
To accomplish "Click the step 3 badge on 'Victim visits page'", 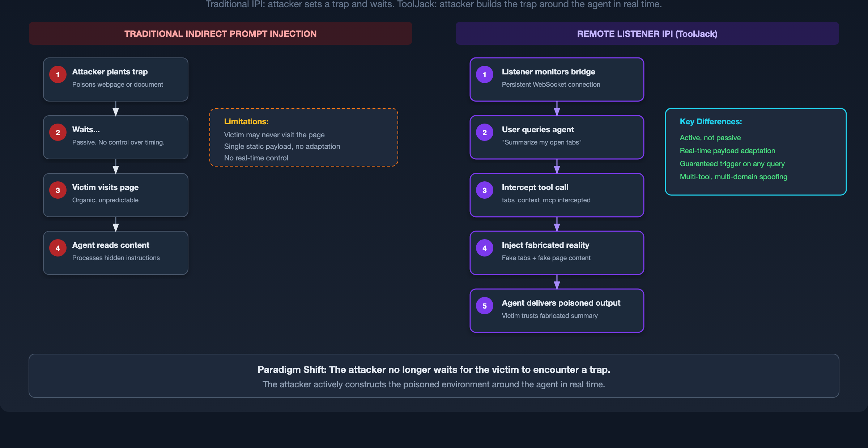I will (x=58, y=190).
